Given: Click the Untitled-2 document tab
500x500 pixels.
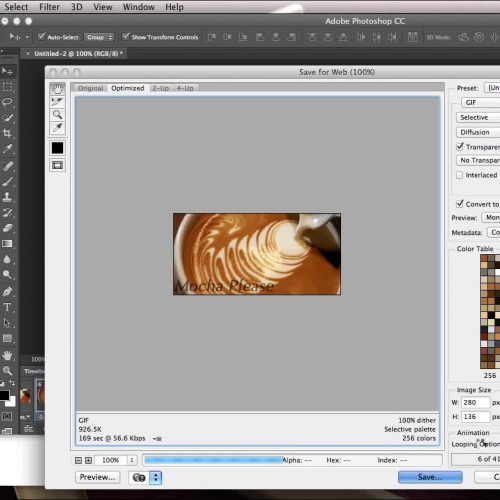Looking at the screenshot, I should 75,53.
